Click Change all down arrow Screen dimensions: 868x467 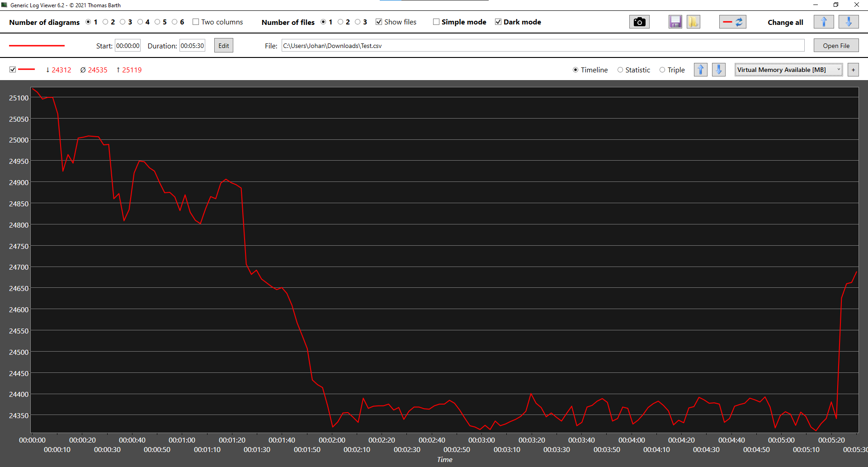(849, 22)
